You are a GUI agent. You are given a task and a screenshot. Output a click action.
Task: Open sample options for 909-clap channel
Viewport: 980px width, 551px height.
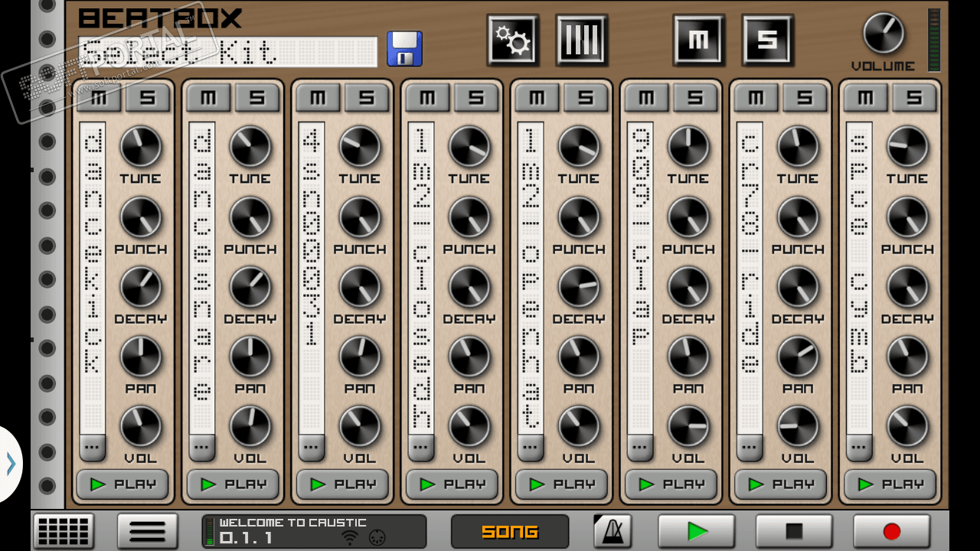pyautogui.click(x=640, y=445)
